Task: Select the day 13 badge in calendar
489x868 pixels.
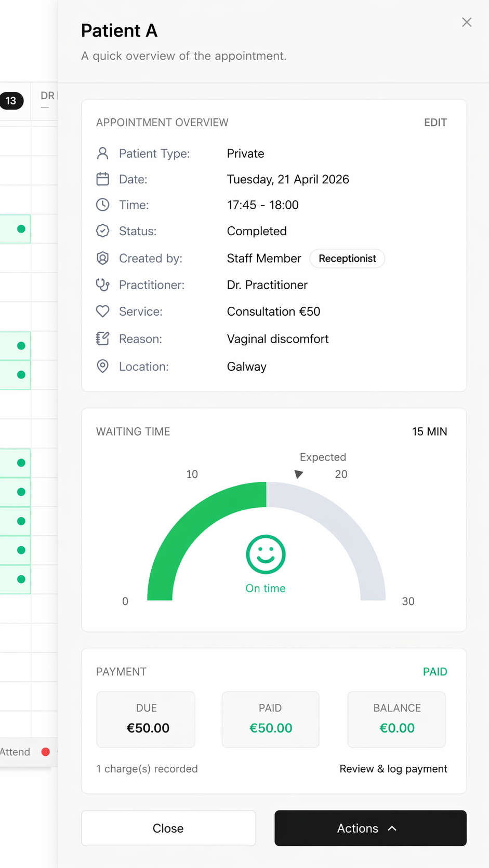Action: tap(11, 101)
